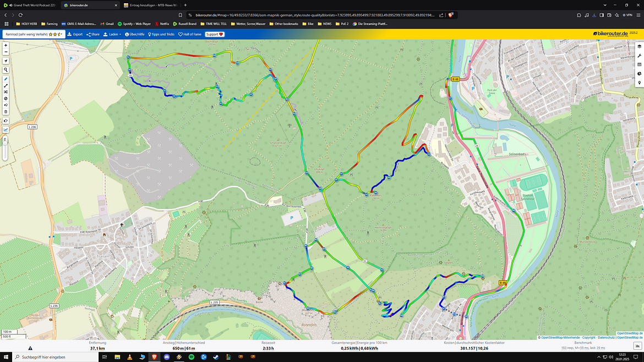Zoom out the map with minus button
Screen dimensions: 644x362
pos(6,52)
